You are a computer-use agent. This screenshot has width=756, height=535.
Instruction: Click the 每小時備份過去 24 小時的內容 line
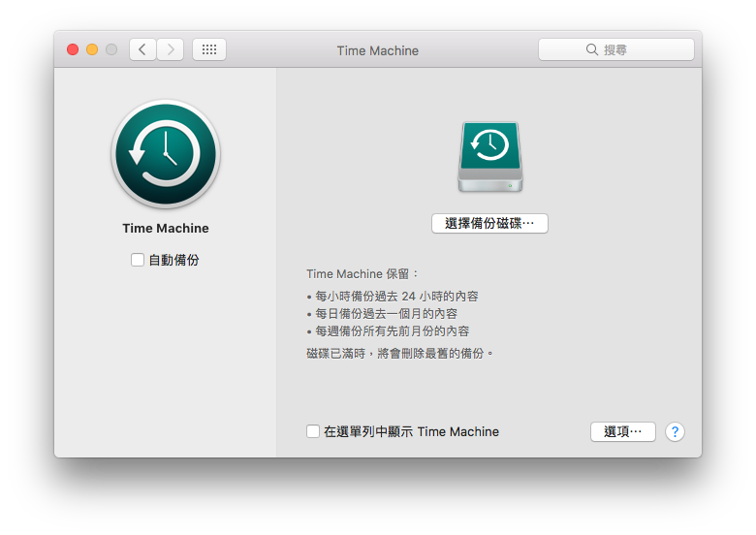click(x=396, y=296)
